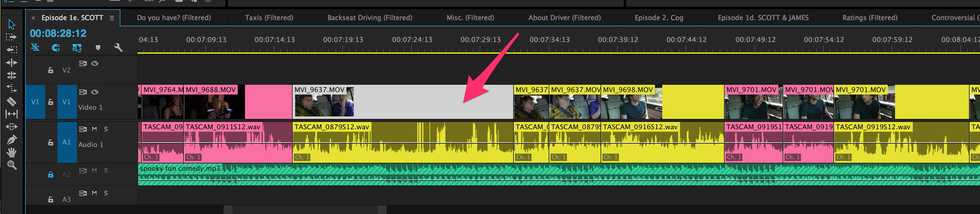
Task: Close the Episode 1e. SCOTT sequence tab
Action: pyautogui.click(x=34, y=18)
